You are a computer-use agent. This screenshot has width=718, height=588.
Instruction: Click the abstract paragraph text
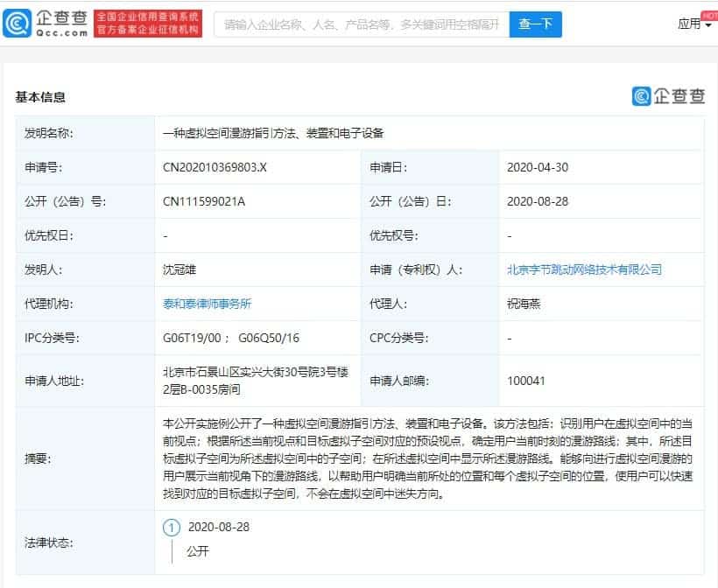[427, 458]
